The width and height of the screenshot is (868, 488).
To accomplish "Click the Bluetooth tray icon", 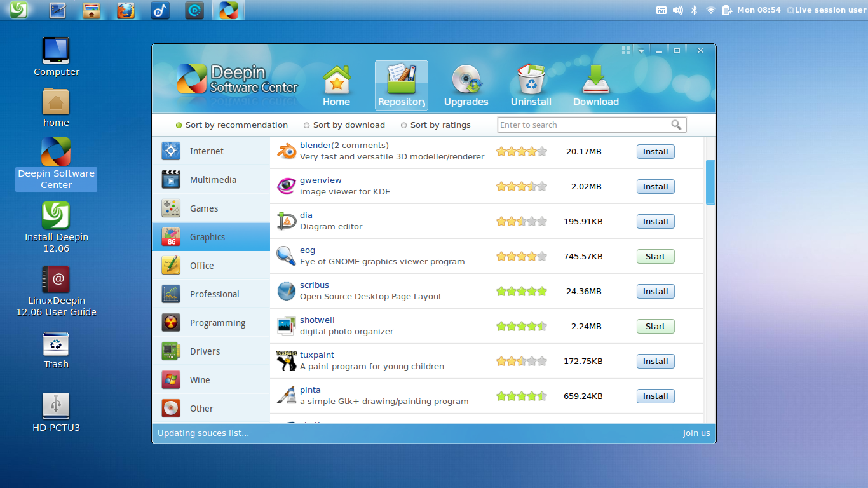I will [x=695, y=10].
